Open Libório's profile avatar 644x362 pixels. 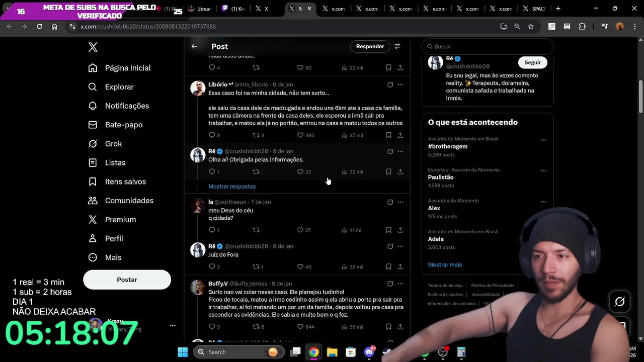198,88
